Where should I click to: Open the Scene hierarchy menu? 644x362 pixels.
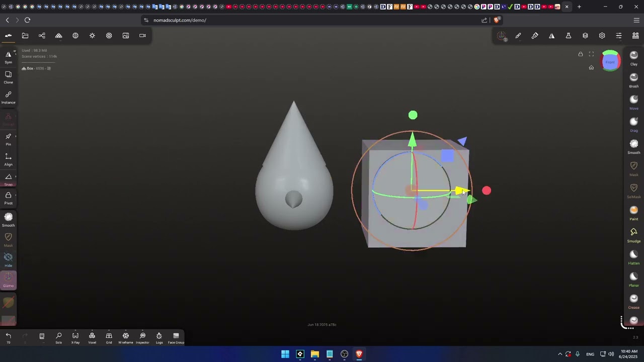pos(42,36)
